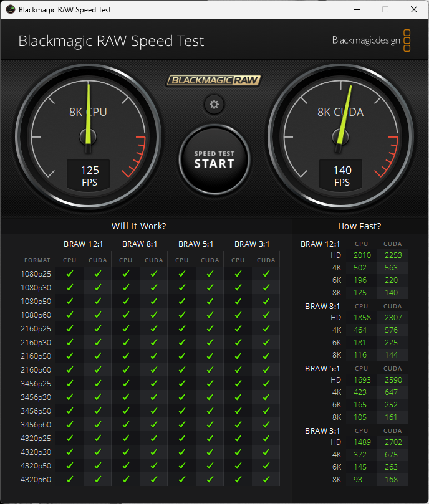Click 2160p50 BRAW 5:1 CPU checkmark
The height and width of the screenshot is (504, 429).
[182, 356]
